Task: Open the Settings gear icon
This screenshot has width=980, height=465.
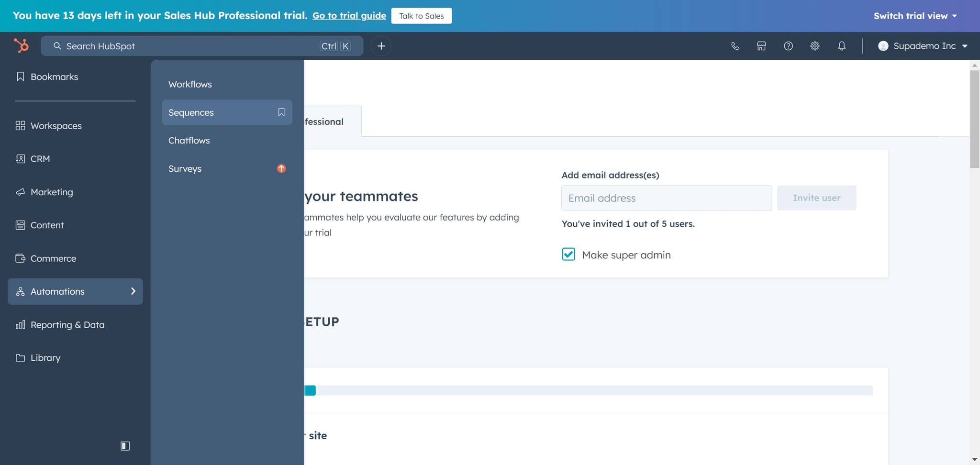Action: click(815, 46)
